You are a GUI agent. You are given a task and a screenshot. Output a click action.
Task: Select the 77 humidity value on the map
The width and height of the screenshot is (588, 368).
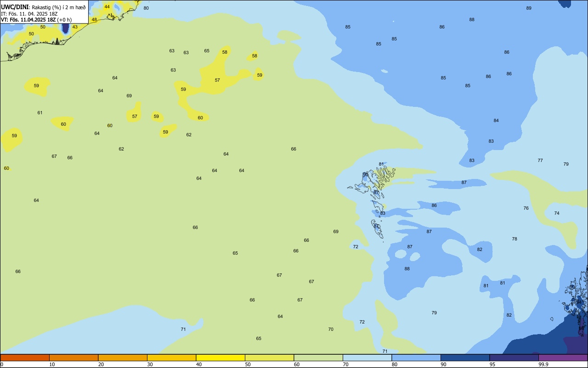coord(540,161)
